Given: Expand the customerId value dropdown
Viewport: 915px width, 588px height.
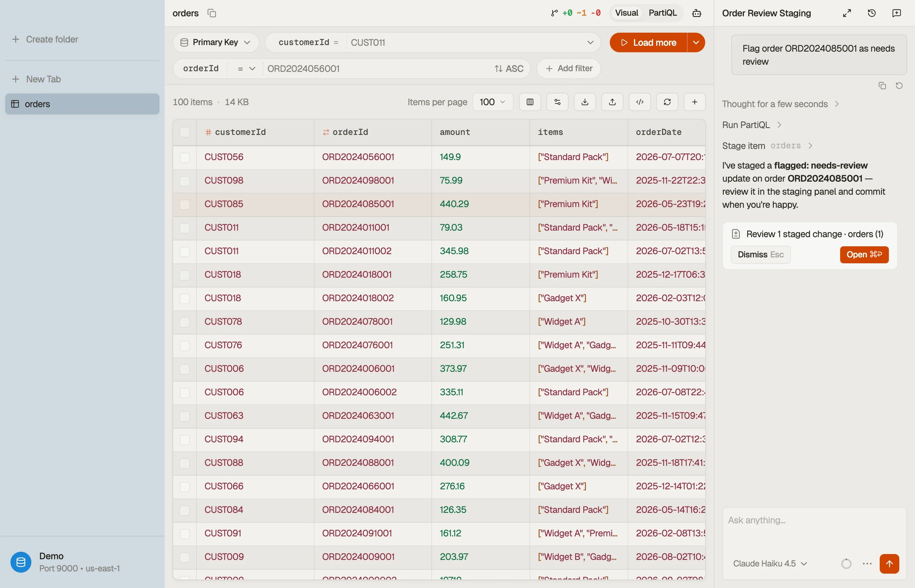Looking at the screenshot, I should (x=591, y=42).
